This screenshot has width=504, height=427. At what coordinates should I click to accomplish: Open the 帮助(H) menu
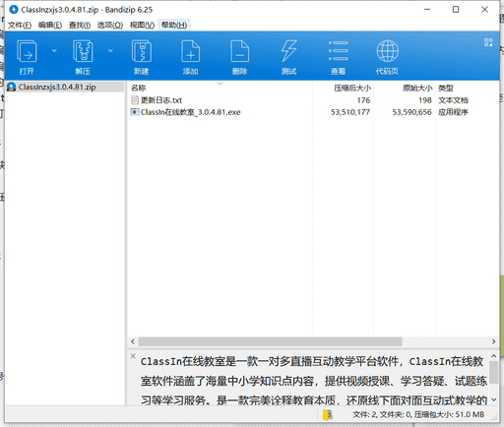(x=174, y=26)
